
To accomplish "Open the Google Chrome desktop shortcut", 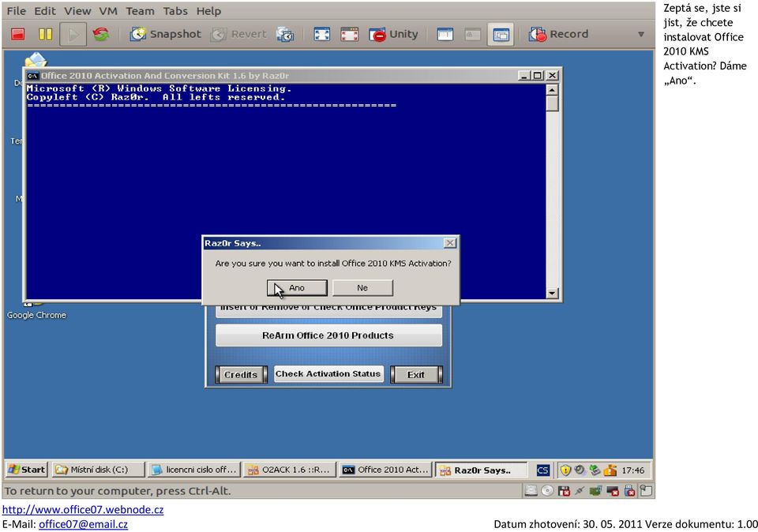I will click(36, 309).
